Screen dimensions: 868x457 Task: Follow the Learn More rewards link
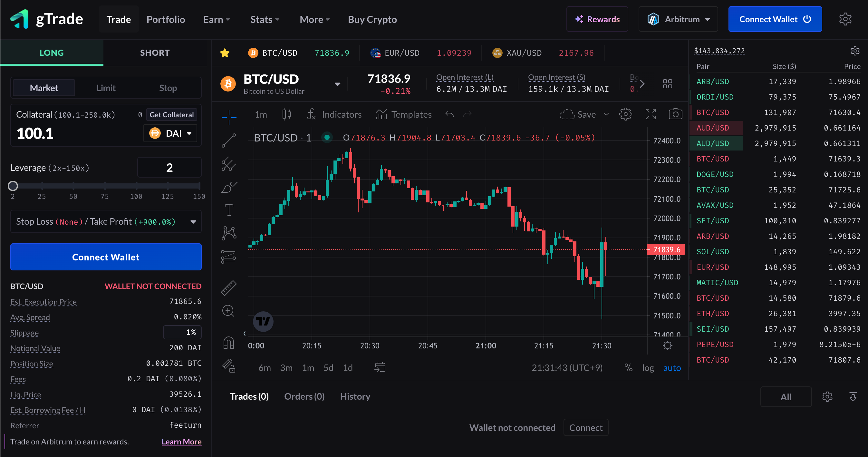[181, 442]
